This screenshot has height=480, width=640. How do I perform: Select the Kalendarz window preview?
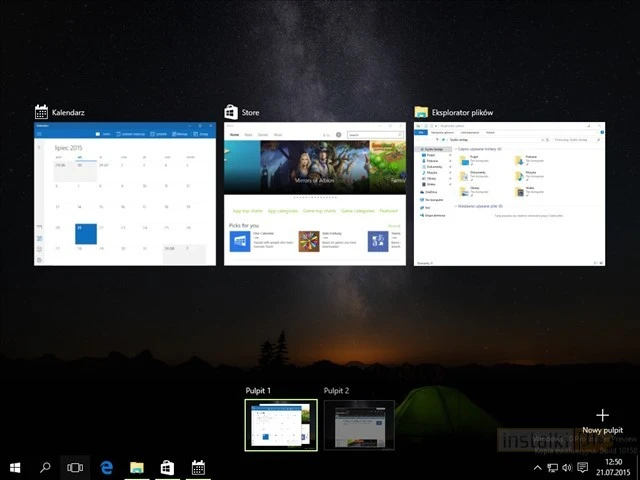125,194
